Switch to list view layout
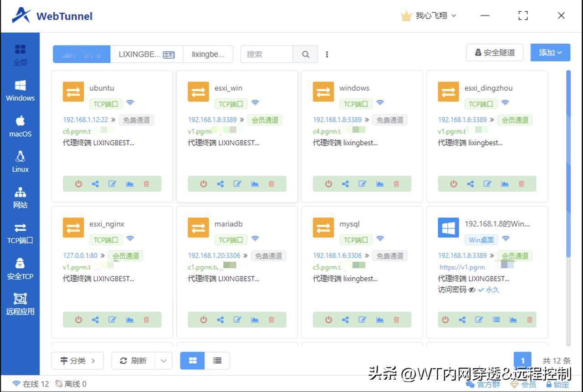 pyautogui.click(x=217, y=360)
